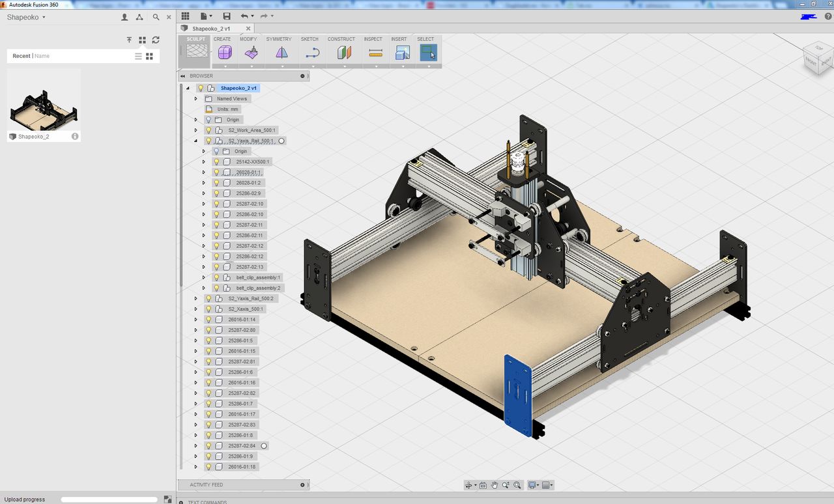834x504 pixels.
Task: Click the Orbit navigation tool
Action: (468, 485)
